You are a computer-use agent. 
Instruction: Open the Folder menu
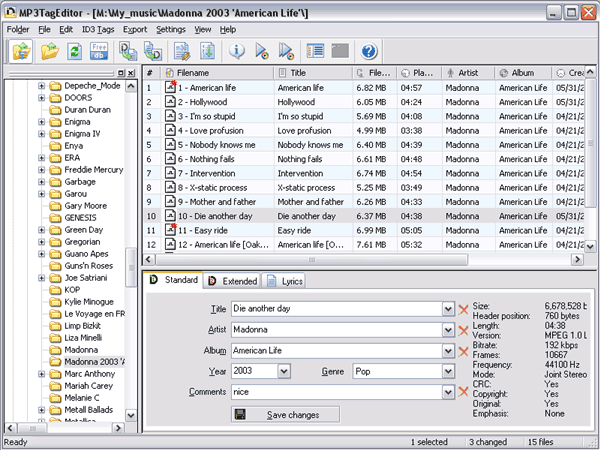click(18, 29)
